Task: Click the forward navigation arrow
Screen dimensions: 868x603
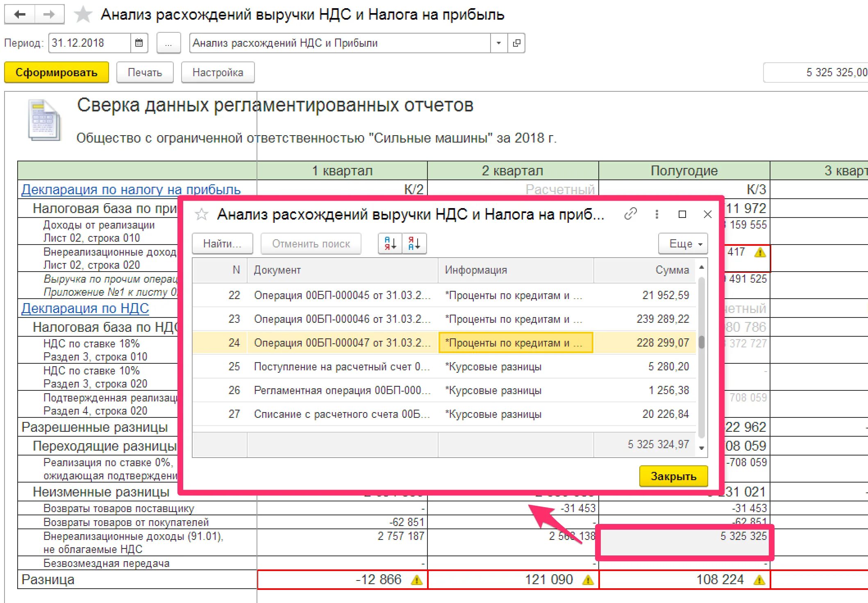Action: [x=49, y=14]
